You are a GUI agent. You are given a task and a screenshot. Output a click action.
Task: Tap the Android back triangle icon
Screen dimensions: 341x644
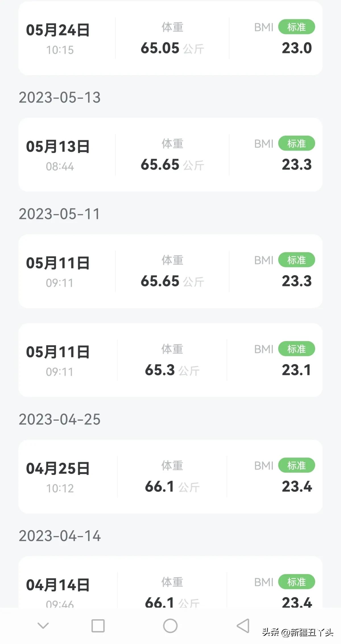click(243, 626)
